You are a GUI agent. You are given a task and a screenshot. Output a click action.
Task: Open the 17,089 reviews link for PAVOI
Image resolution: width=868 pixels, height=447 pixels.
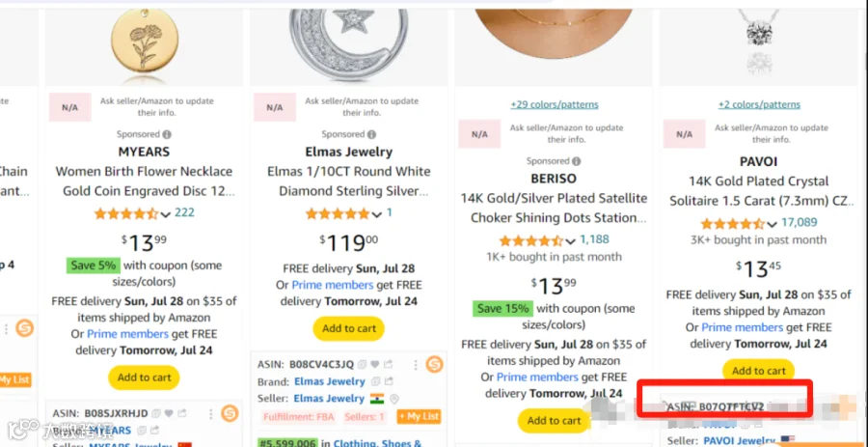point(800,223)
